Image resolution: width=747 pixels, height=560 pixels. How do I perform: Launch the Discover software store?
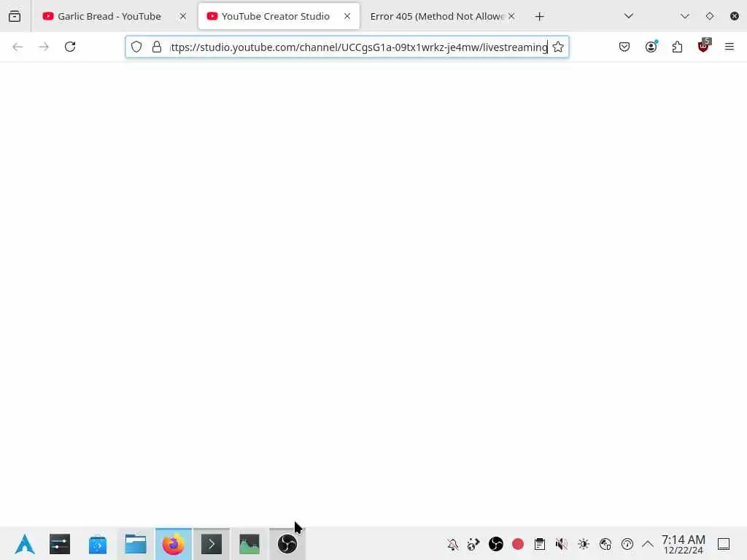[x=98, y=544]
